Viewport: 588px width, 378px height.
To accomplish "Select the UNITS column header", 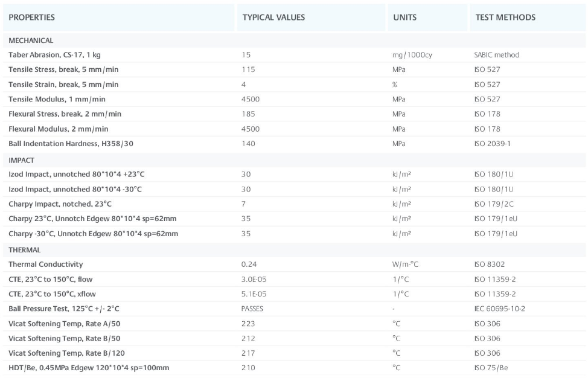I will click(404, 18).
